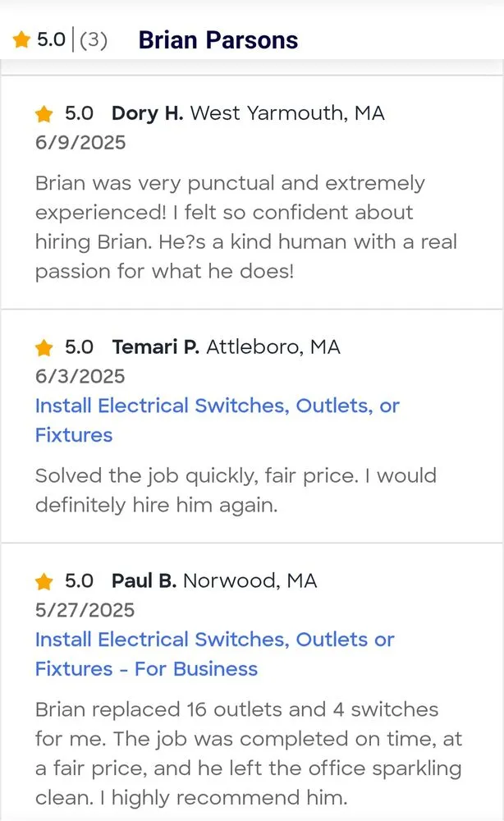Click the West Yarmouth, MA location text

point(288,113)
